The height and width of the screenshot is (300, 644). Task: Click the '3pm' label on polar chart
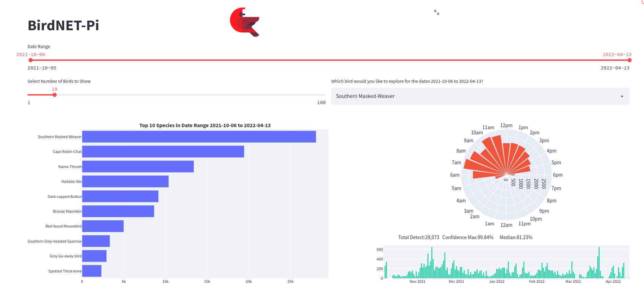[544, 141]
